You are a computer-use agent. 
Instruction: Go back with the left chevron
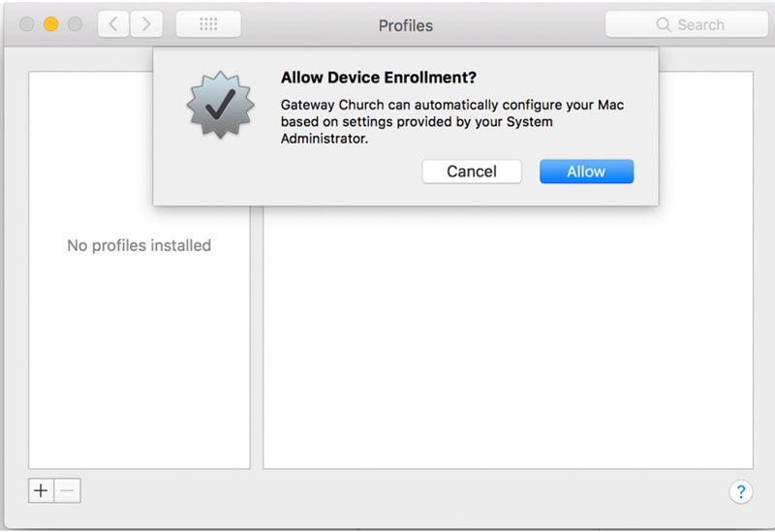113,23
